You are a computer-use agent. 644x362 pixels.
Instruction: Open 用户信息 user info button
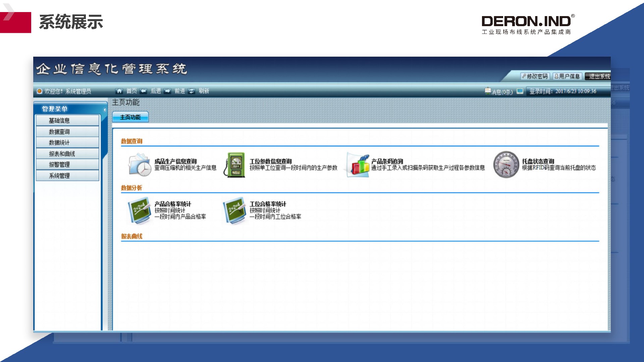pyautogui.click(x=567, y=76)
